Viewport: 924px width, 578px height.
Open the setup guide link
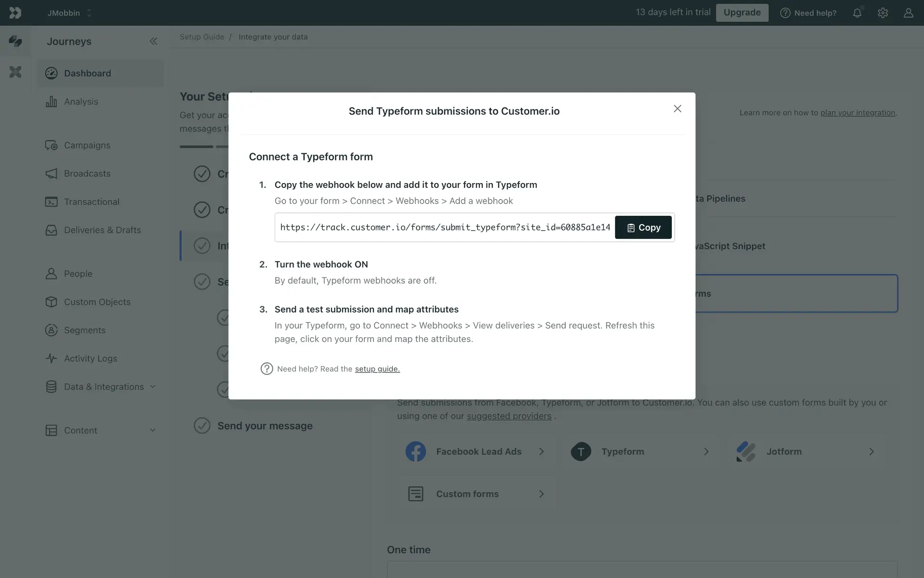pos(377,369)
